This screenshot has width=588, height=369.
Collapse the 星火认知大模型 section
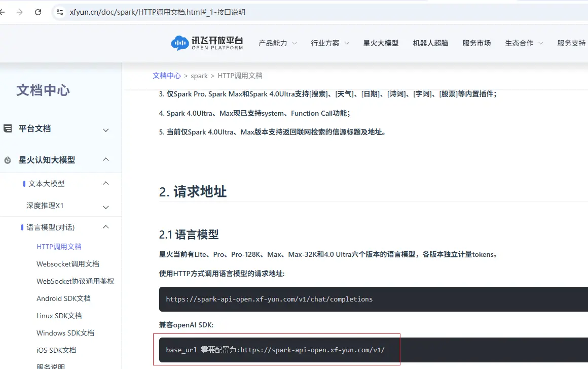point(106,159)
